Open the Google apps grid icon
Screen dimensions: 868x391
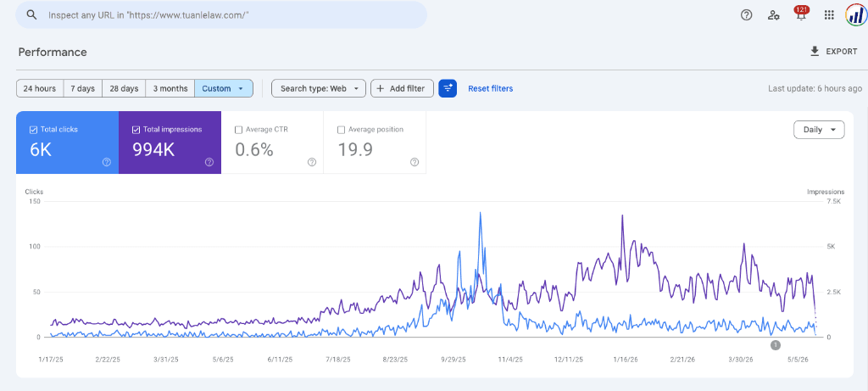pos(829,15)
